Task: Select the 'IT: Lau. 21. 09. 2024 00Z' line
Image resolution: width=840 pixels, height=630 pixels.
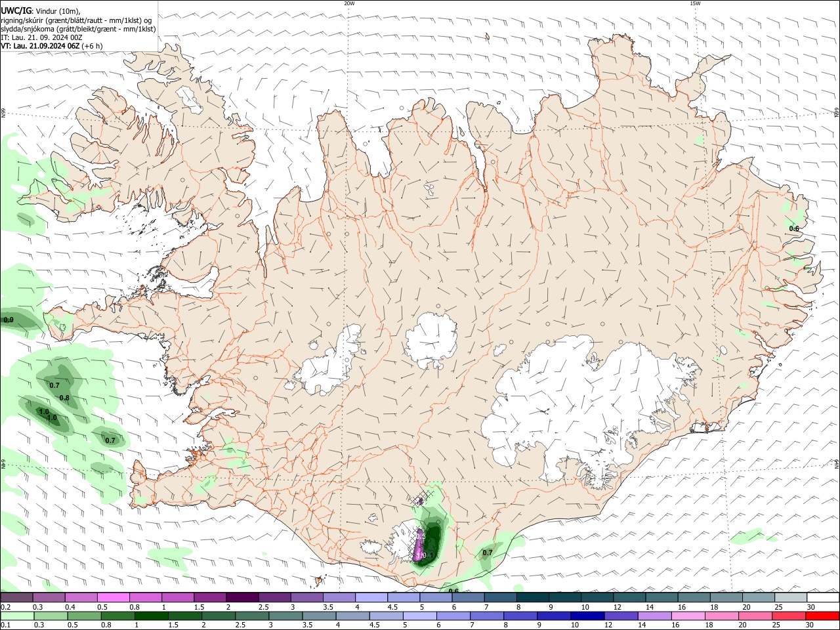Action: click(x=41, y=37)
